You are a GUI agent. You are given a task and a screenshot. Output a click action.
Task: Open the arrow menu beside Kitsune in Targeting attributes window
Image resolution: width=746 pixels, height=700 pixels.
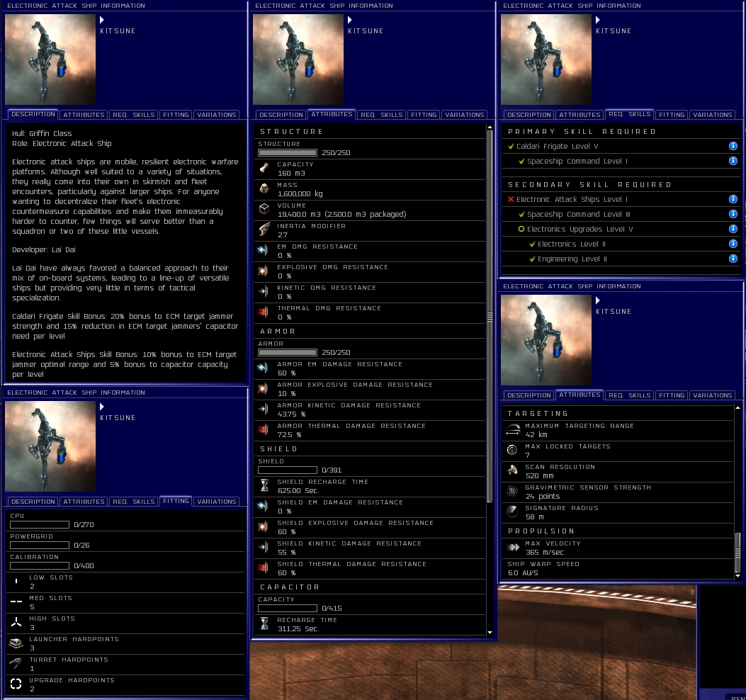[x=597, y=300]
